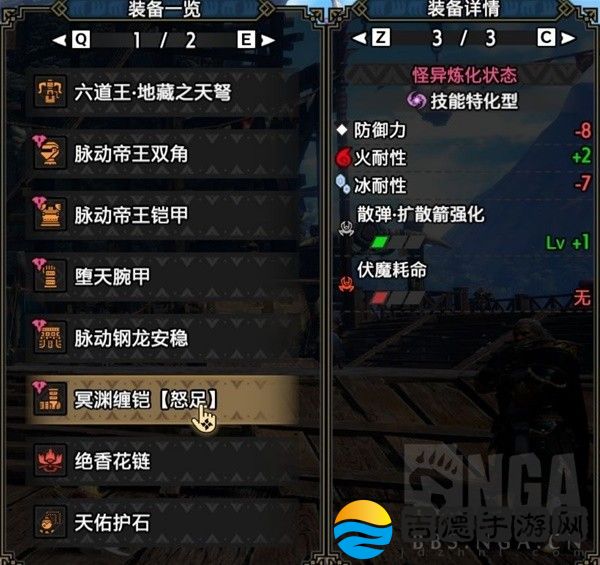Screen dimensions: 600x565
Task: Choose the highlighted 冥渊缠铠【怒足】 row
Action: tap(163, 399)
